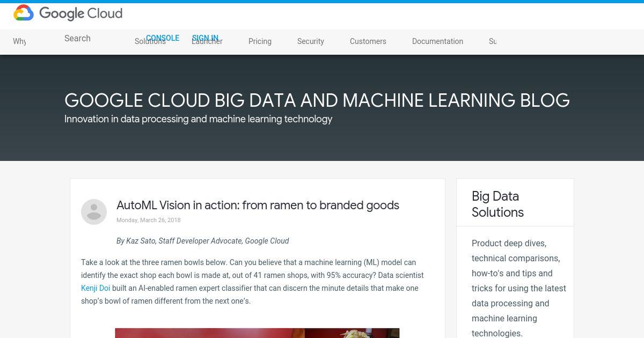Click the Google Cloud logo
This screenshot has height=338, width=644.
coord(68,13)
